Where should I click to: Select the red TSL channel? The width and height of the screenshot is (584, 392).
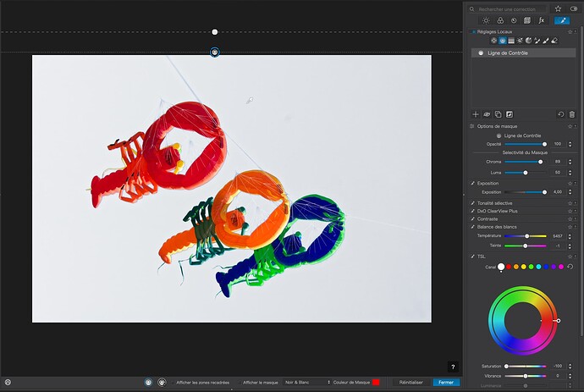click(509, 267)
